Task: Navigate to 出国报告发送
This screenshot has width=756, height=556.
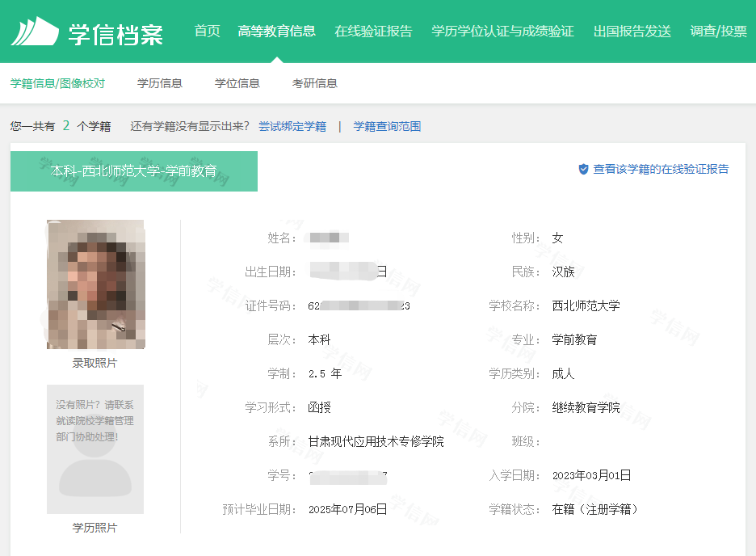Action: pyautogui.click(x=632, y=32)
